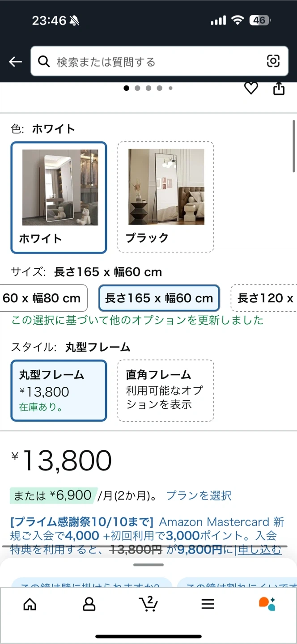Select the ホワイト color swatch

(x=59, y=197)
